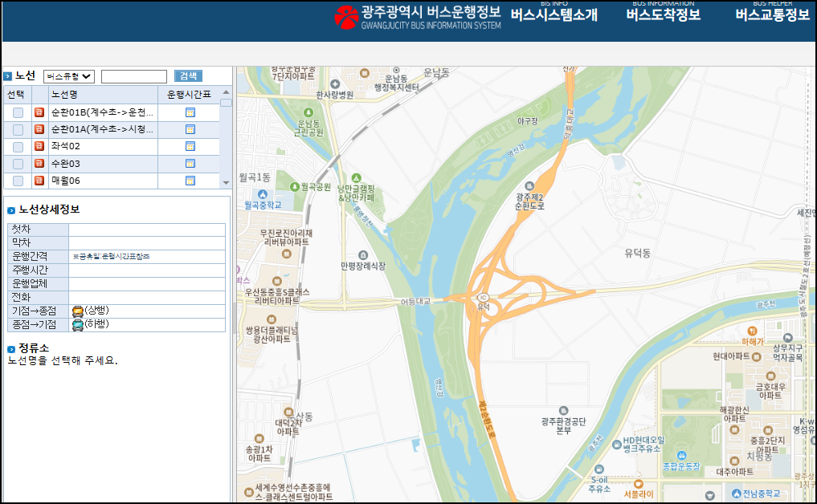Open the timetable icon for 좌석02

(x=190, y=146)
